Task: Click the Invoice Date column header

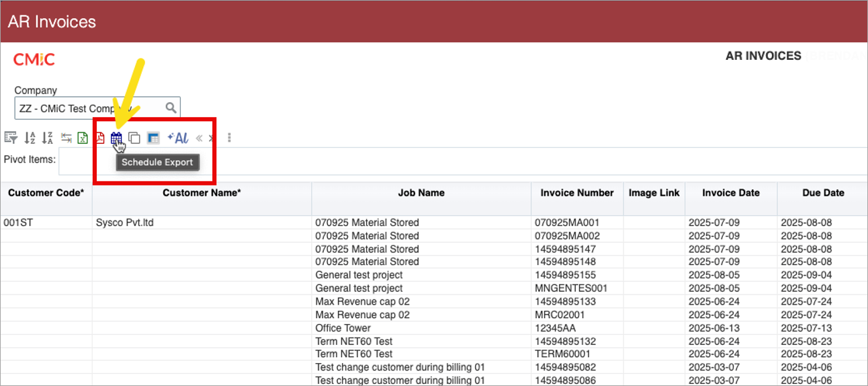Action: coord(730,193)
